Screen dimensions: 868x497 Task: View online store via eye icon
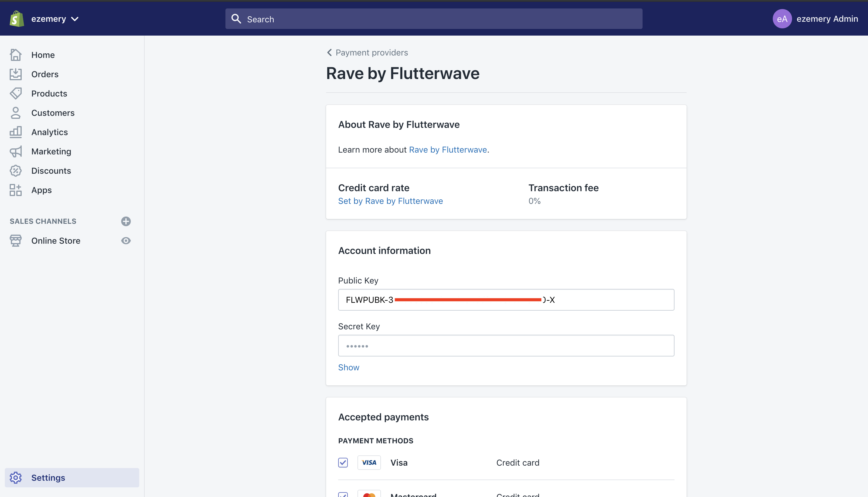tap(126, 241)
